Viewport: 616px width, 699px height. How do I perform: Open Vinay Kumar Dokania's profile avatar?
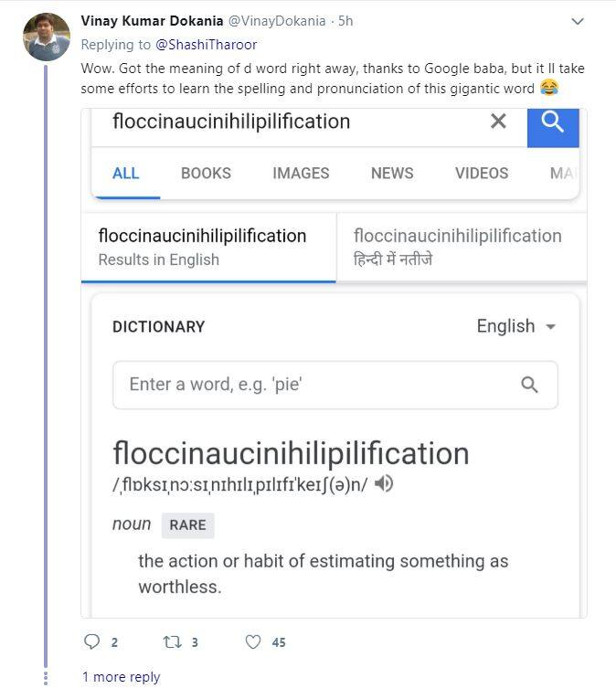pyautogui.click(x=46, y=37)
